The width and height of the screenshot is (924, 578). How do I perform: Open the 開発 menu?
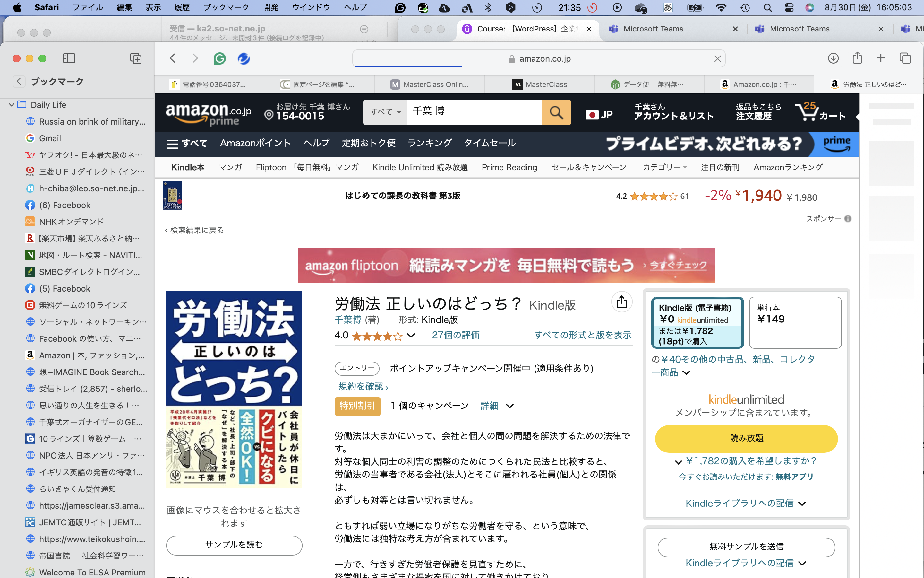coord(271,8)
